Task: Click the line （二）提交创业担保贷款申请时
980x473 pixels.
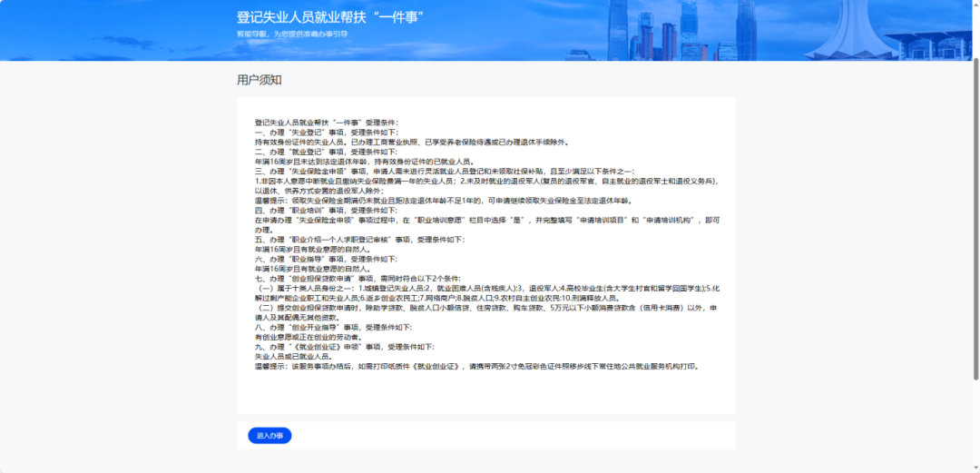Action: click(487, 308)
